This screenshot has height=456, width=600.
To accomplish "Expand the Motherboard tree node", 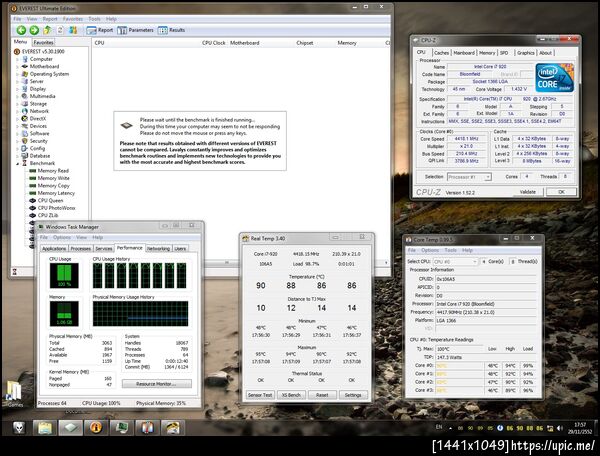I will click(17, 67).
